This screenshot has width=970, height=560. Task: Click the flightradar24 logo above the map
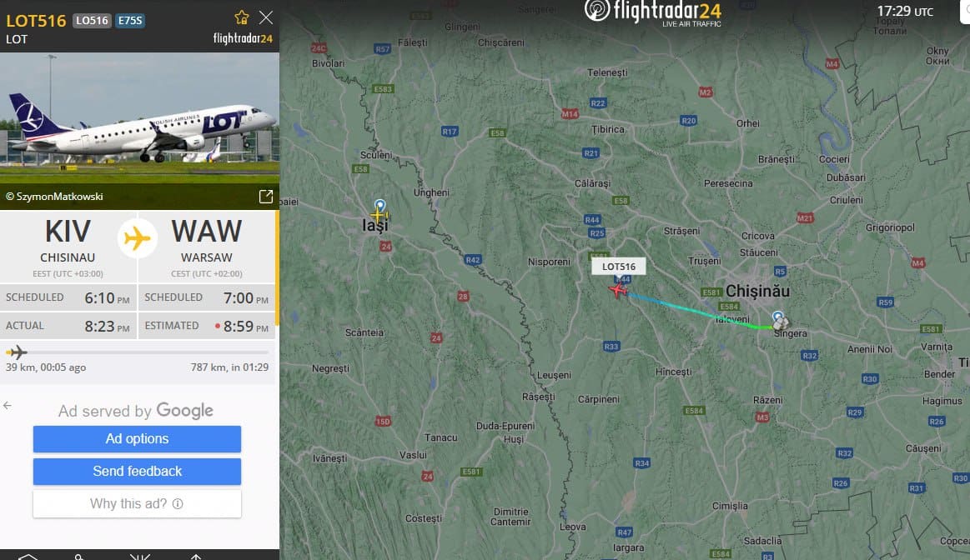pyautogui.click(x=653, y=12)
